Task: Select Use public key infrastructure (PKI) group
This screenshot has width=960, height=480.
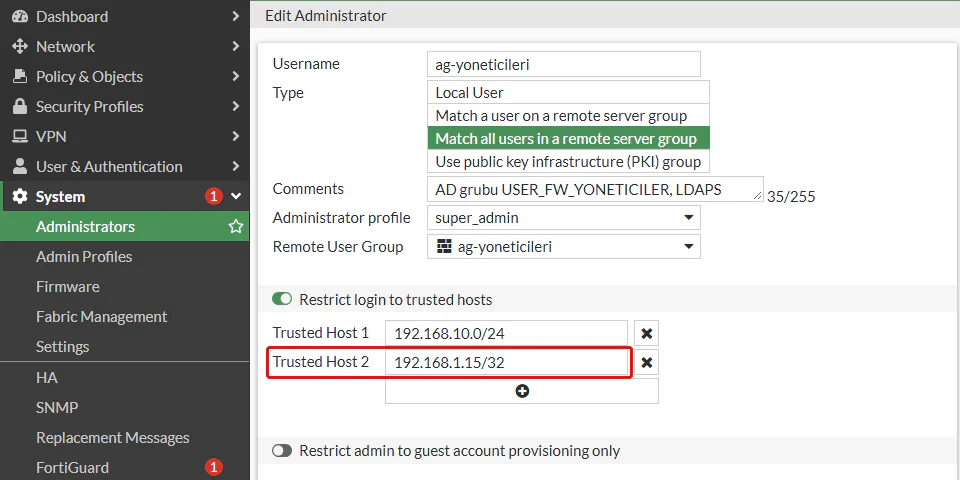Action: [x=568, y=162]
